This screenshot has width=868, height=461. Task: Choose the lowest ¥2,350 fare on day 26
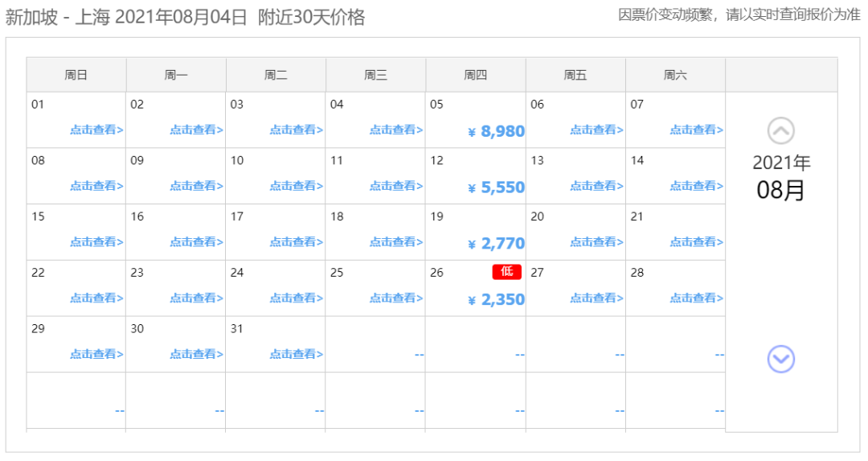[496, 299]
